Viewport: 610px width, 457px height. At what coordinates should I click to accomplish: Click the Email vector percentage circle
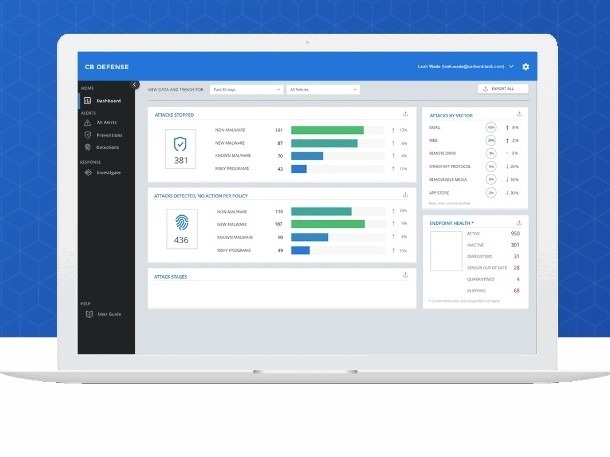[491, 127]
